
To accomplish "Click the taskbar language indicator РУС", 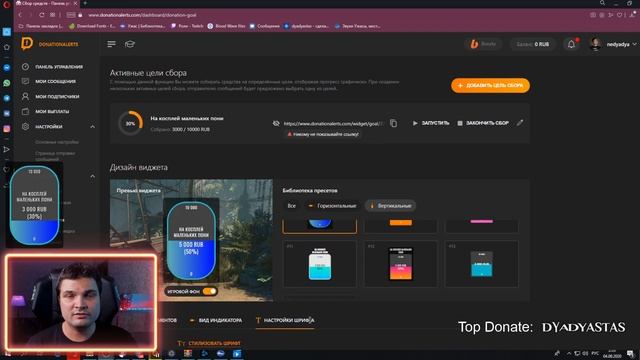I will [x=595, y=353].
